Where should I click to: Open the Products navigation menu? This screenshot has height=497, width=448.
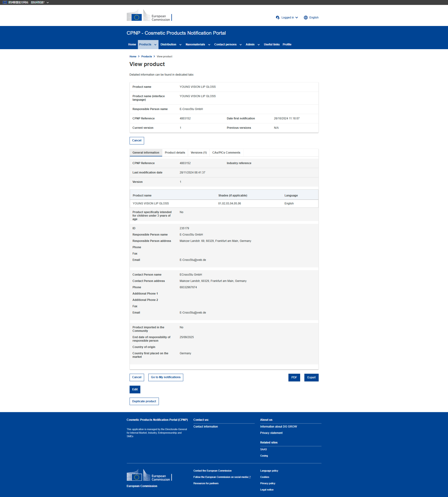pos(145,44)
